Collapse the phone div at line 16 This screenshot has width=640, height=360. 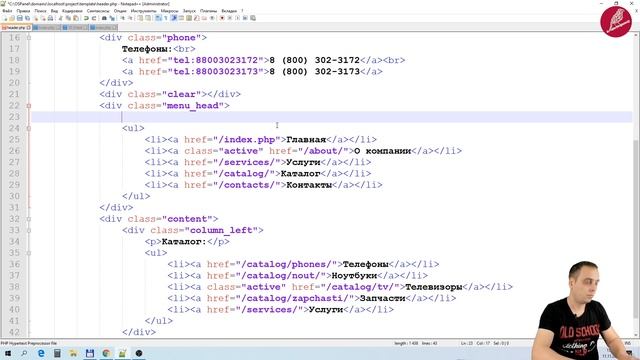(x=29, y=38)
